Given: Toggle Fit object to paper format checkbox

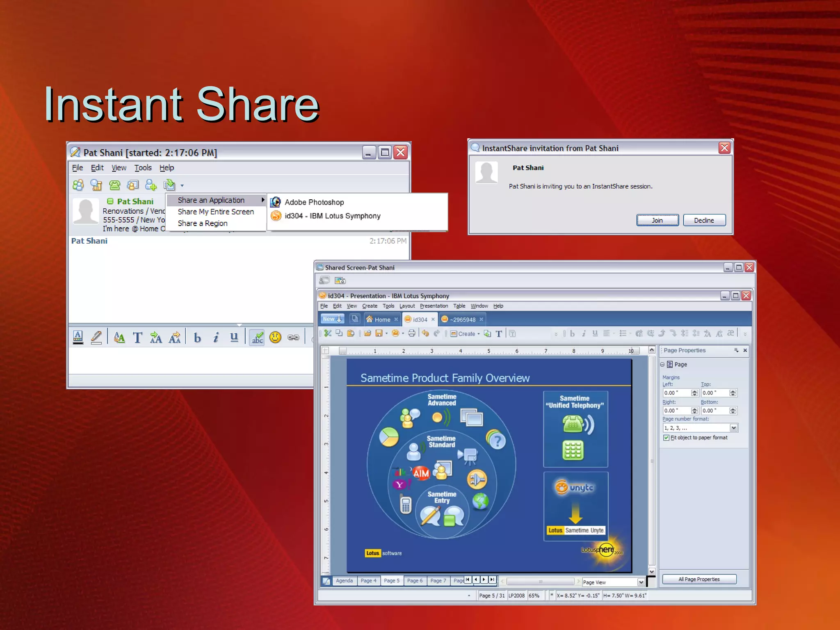Looking at the screenshot, I should tap(667, 438).
